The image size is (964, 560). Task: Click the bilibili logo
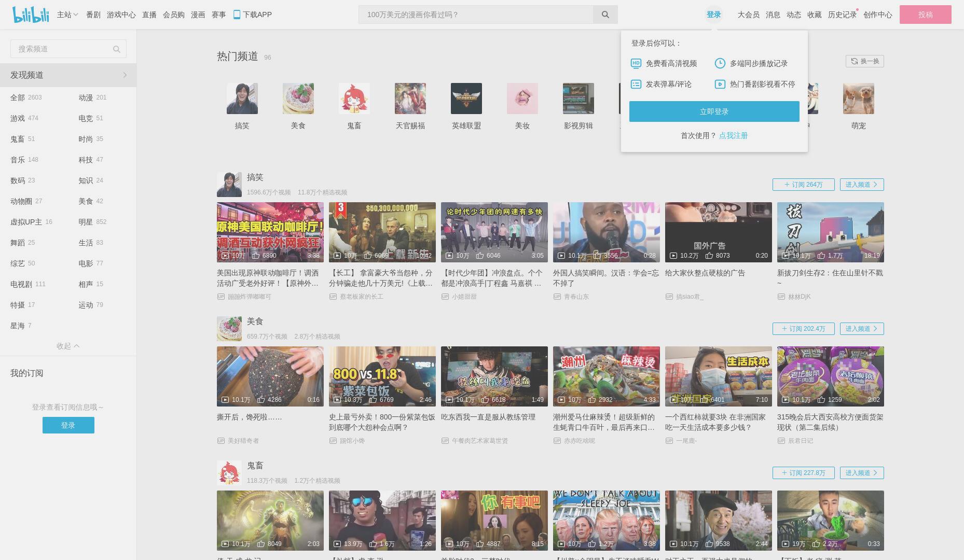[31, 15]
